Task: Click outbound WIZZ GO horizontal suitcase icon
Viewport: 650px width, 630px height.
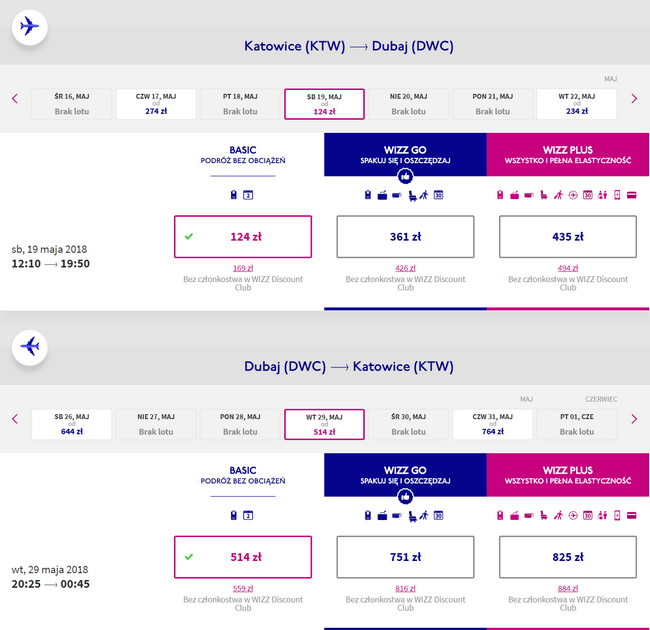Action: coord(397,195)
